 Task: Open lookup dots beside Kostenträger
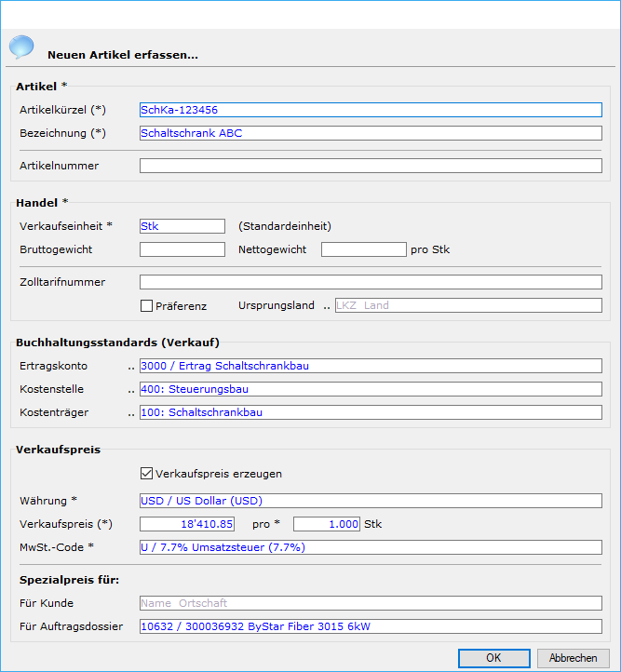coord(131,413)
